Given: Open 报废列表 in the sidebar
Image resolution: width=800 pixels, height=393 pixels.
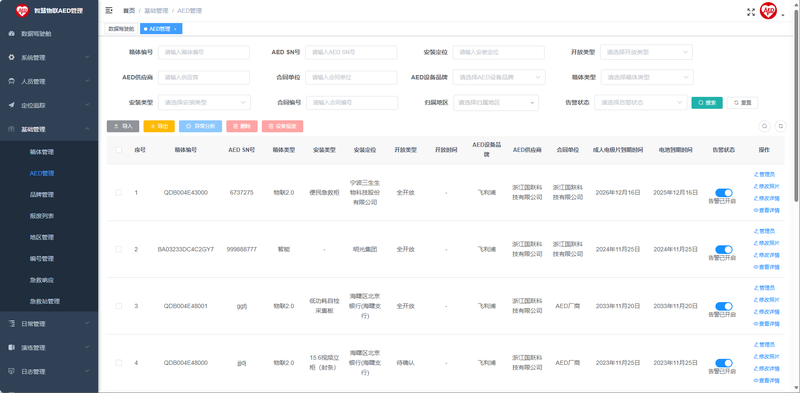Looking at the screenshot, I should click(49, 216).
